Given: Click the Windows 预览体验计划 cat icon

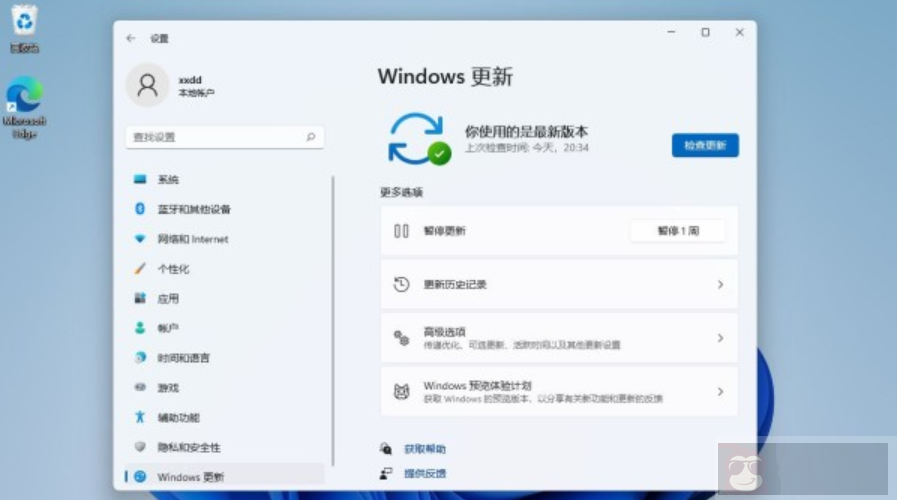Looking at the screenshot, I should [x=401, y=392].
